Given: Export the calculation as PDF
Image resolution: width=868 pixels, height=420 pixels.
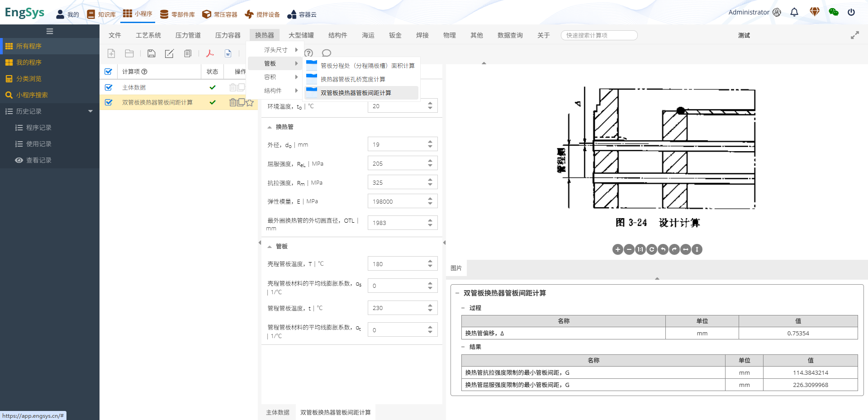Looking at the screenshot, I should click(210, 53).
